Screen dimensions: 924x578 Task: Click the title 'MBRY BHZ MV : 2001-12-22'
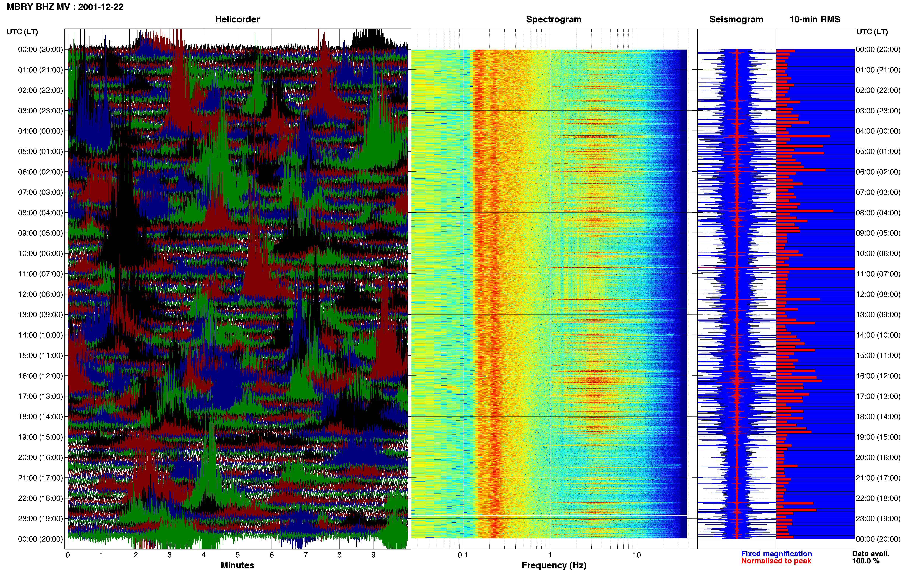click(65, 7)
